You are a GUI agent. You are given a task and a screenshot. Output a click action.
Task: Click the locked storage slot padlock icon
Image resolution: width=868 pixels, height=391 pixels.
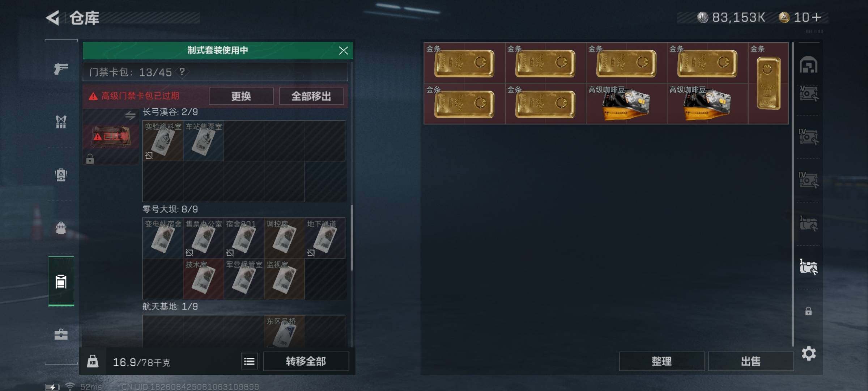click(x=808, y=311)
